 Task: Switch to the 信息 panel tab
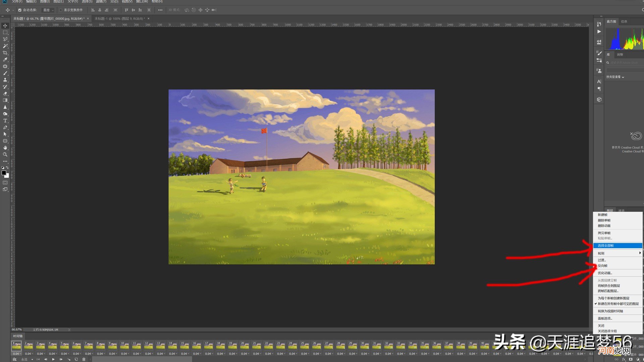(624, 21)
